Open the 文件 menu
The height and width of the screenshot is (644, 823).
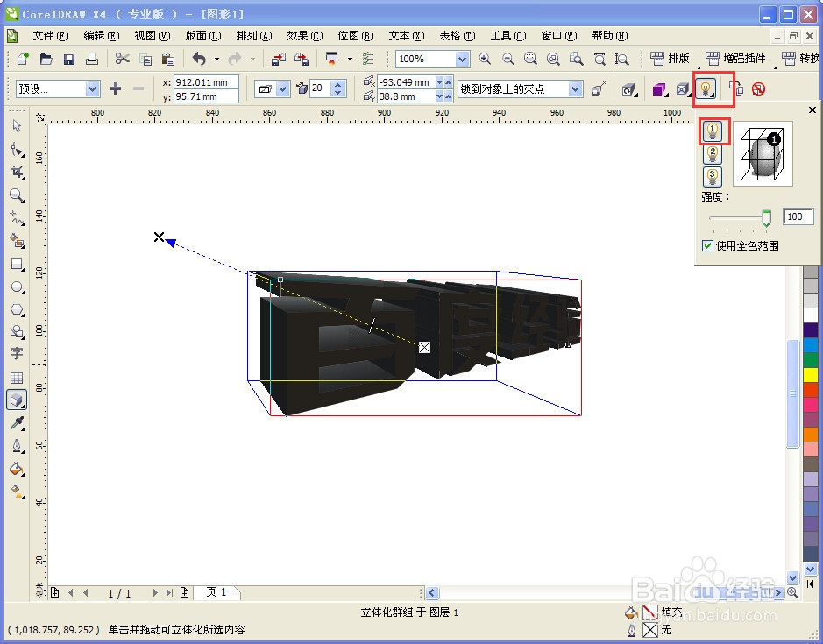coord(50,36)
